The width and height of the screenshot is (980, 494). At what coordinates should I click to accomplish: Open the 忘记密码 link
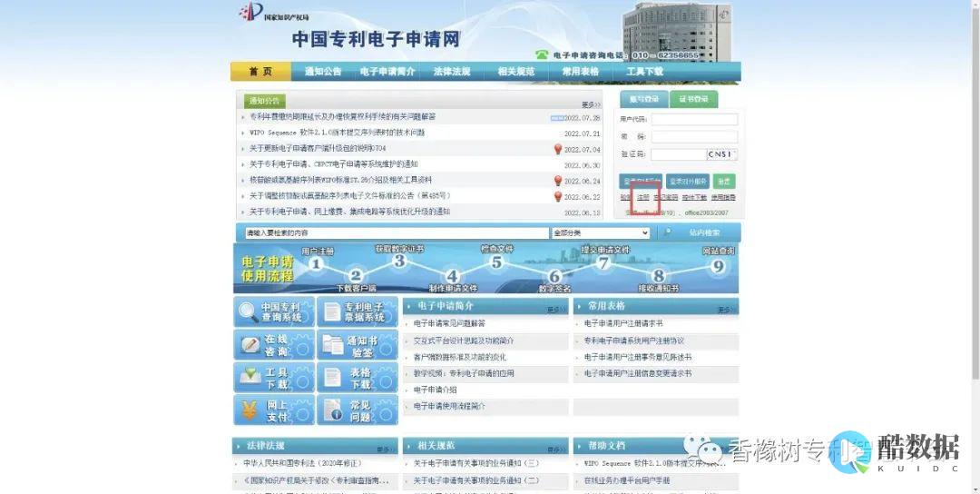point(666,197)
